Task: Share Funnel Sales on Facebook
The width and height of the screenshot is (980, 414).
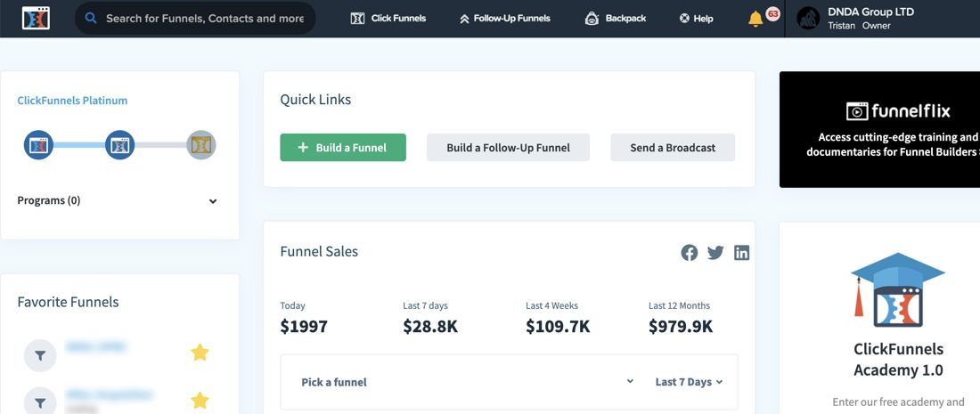Action: click(x=690, y=253)
